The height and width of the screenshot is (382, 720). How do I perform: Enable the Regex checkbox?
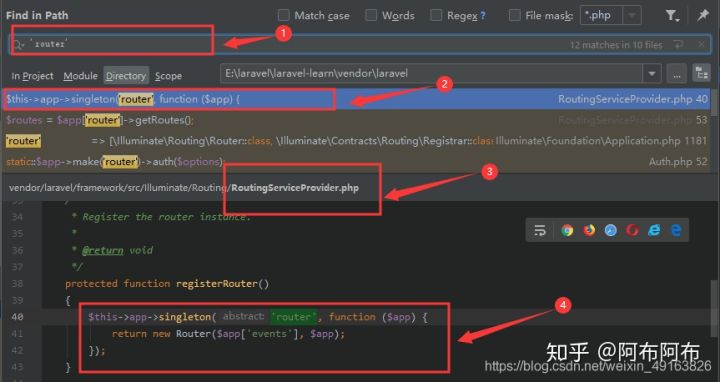[x=436, y=15]
